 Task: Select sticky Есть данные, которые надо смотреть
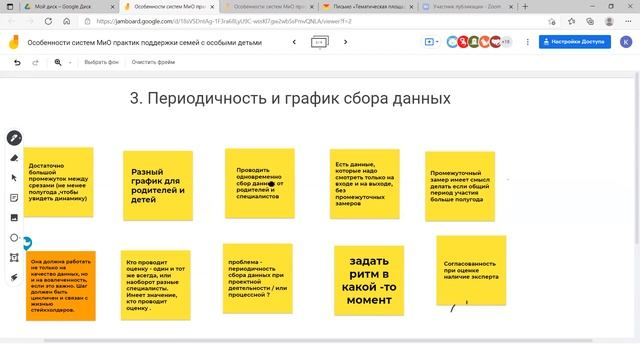coord(364,184)
